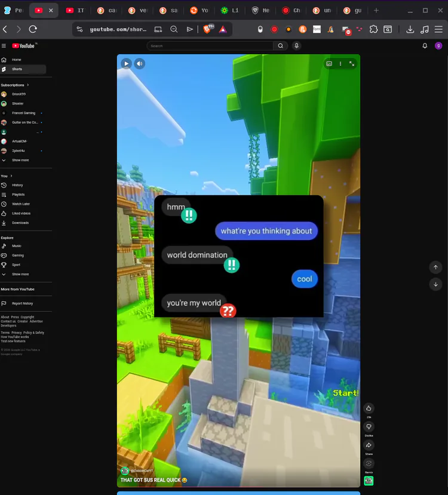Open the media playlist music note icon

click(425, 29)
